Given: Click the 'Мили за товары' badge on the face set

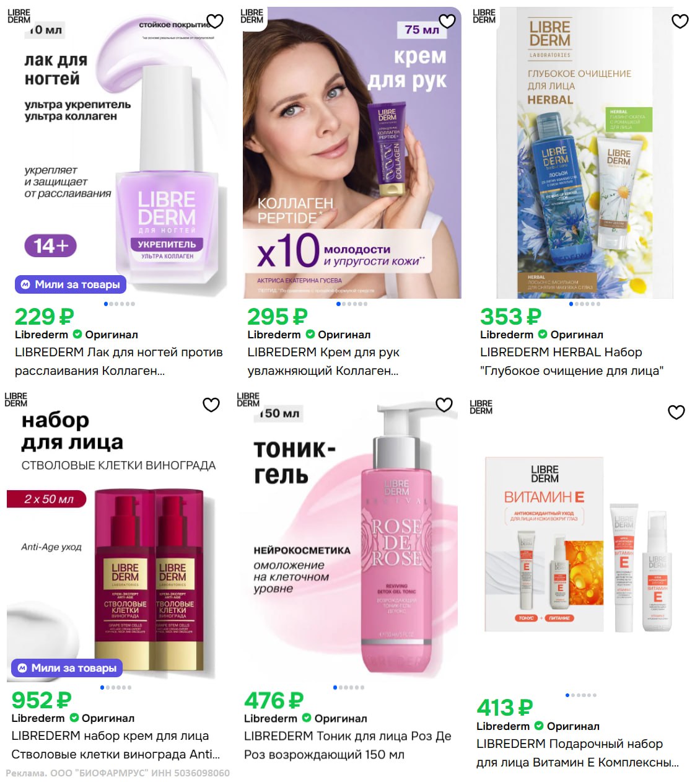Looking at the screenshot, I should coord(67,668).
